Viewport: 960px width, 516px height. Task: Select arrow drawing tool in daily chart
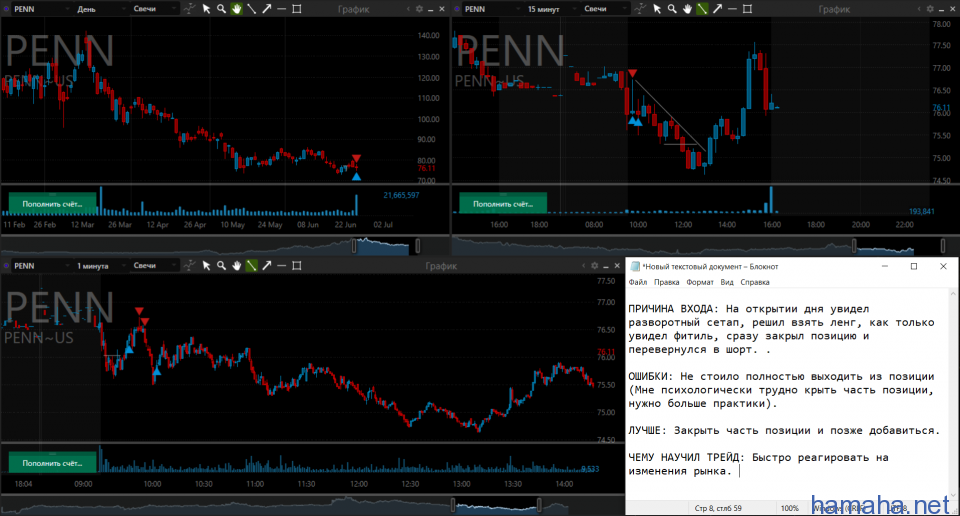click(267, 9)
